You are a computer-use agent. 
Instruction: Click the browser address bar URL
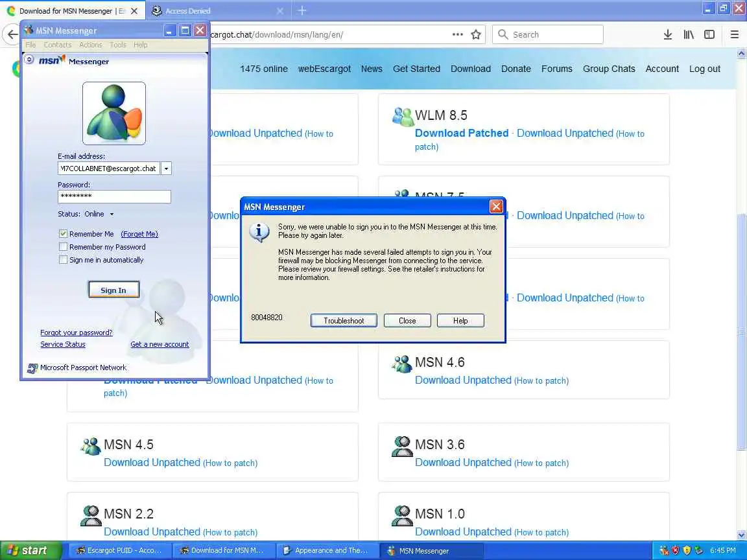(x=276, y=35)
